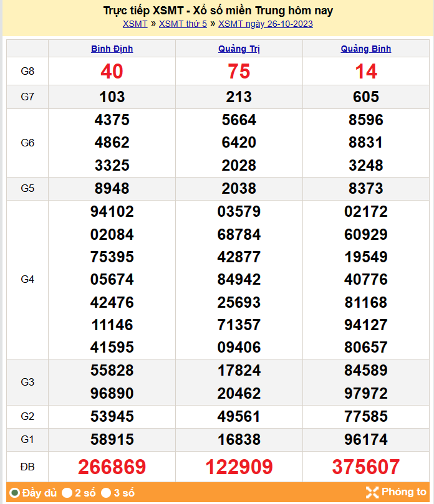Visit the Quảng Bình province link
This screenshot has height=504, width=434.
tap(366, 49)
